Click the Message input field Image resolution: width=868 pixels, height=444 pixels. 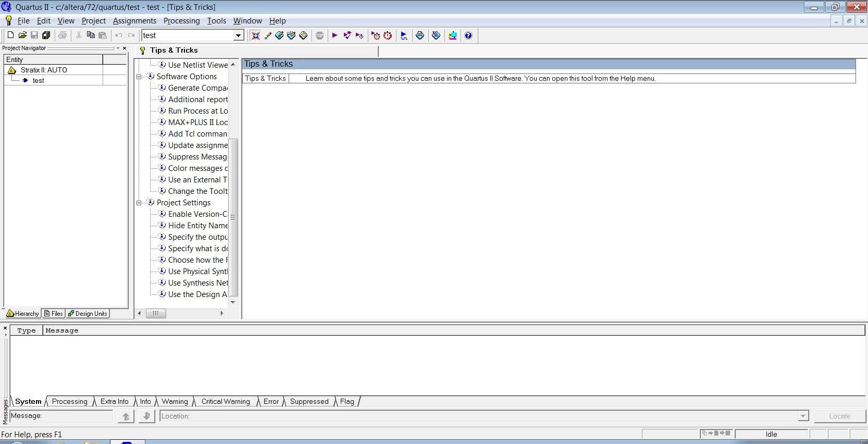[61, 416]
